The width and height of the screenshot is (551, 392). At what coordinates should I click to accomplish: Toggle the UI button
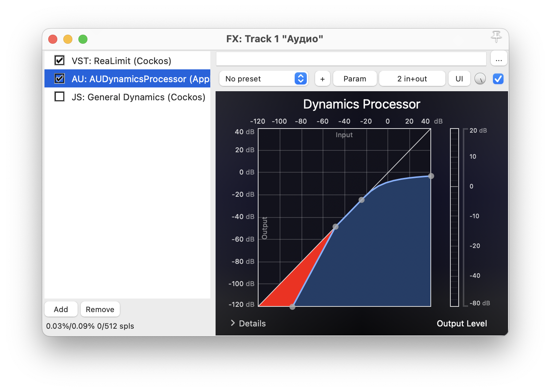coord(459,78)
